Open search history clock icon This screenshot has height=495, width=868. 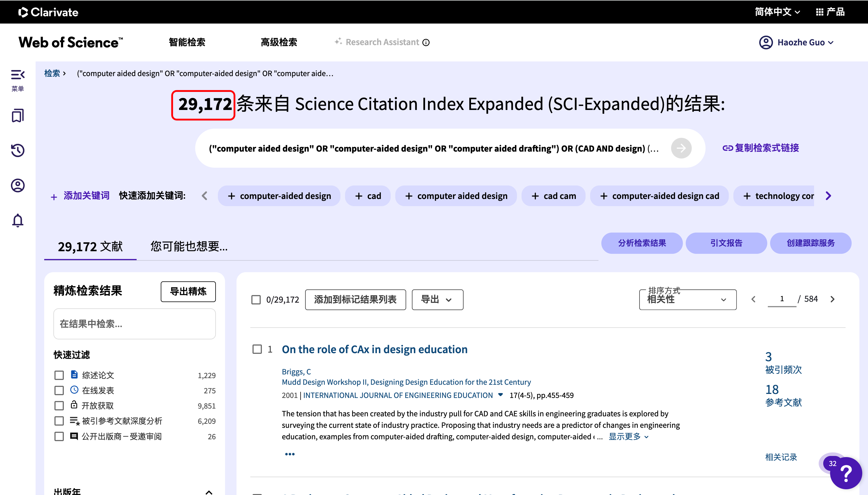coord(18,150)
